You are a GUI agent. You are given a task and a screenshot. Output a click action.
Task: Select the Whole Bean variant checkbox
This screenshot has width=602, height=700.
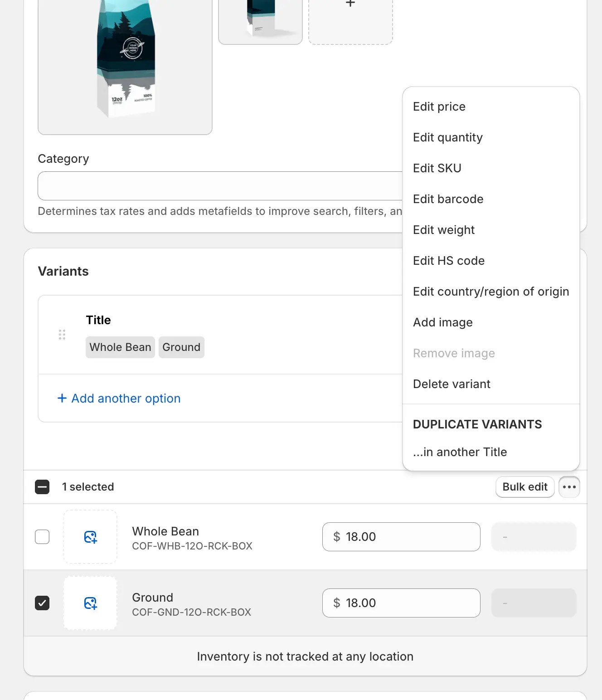tap(42, 537)
